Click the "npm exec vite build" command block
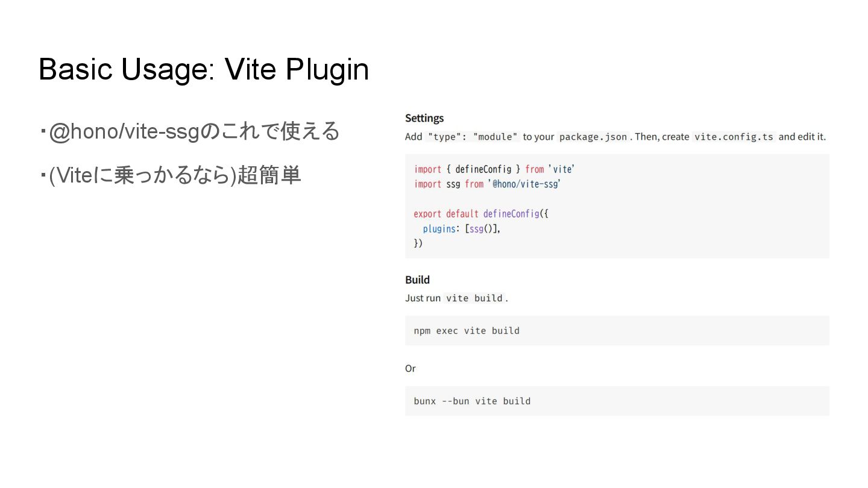 click(467, 331)
